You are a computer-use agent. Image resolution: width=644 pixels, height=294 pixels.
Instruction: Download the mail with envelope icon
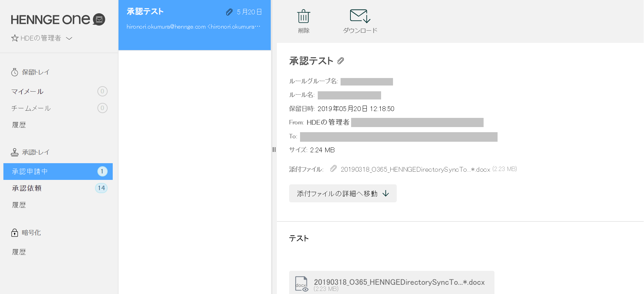[x=360, y=16]
